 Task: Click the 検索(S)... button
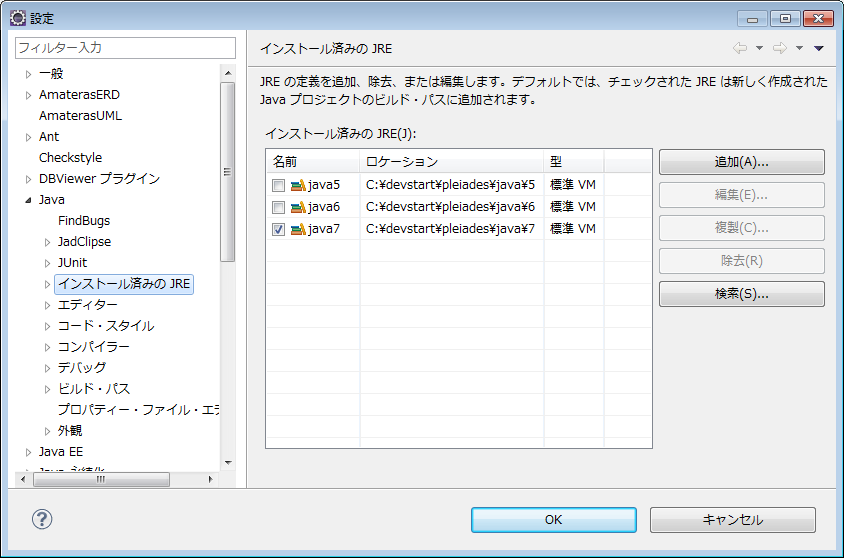click(x=742, y=294)
